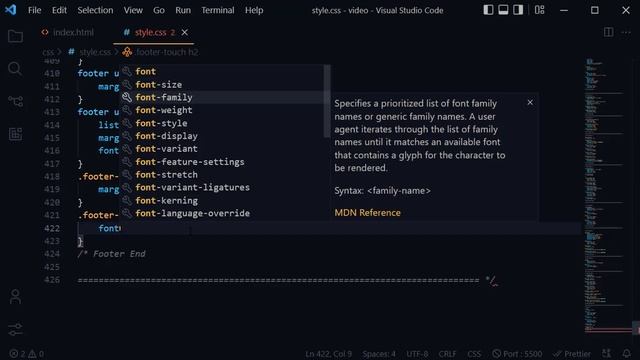Open the Search view in activity bar
Image resolution: width=640 pixels, height=360 pixels.
[x=15, y=69]
